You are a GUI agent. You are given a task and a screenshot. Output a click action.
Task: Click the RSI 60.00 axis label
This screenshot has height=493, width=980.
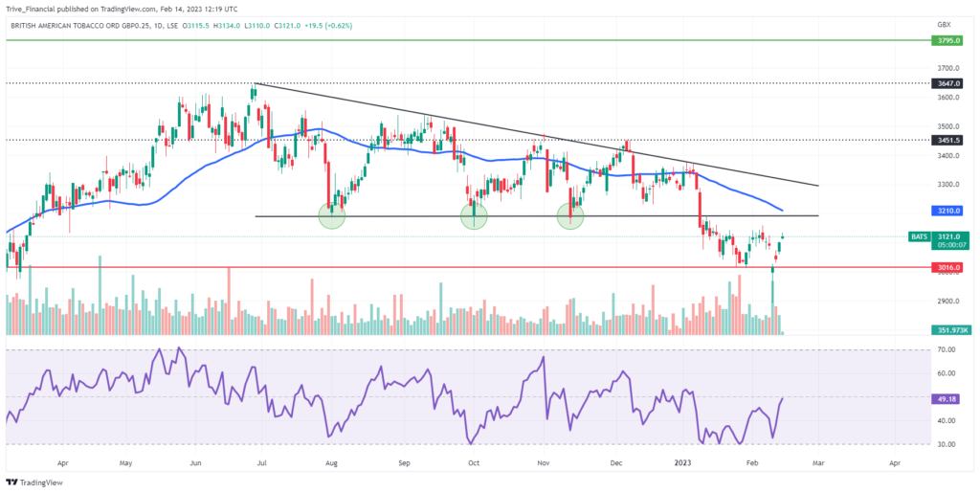(x=948, y=373)
